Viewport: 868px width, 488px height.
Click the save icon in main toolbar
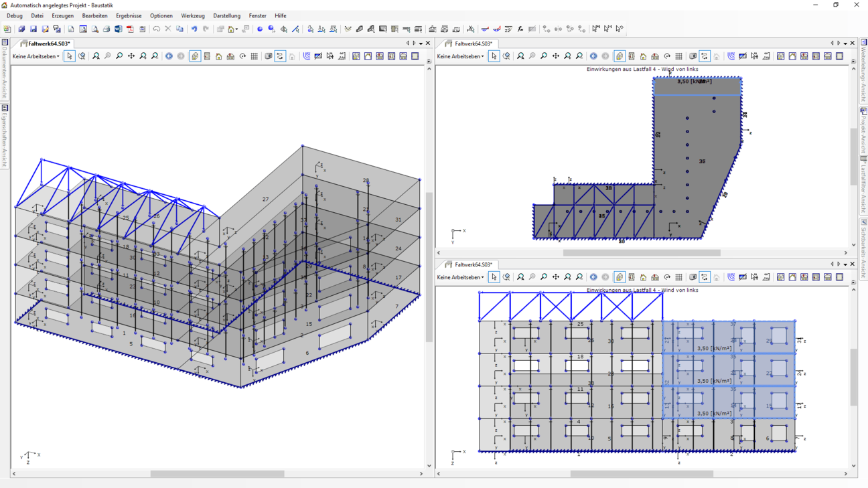(x=33, y=29)
